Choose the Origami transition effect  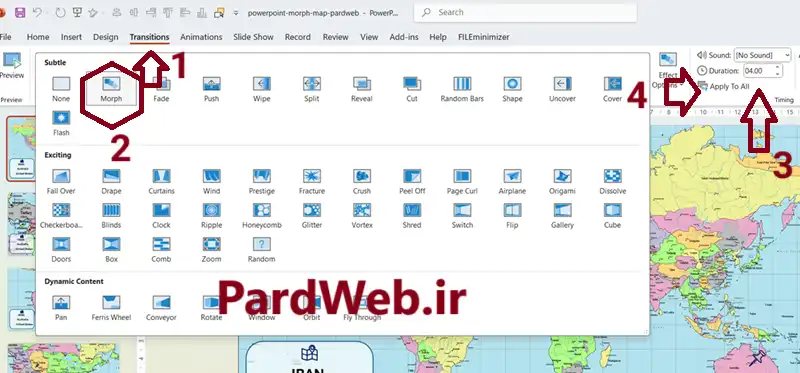[x=562, y=181]
